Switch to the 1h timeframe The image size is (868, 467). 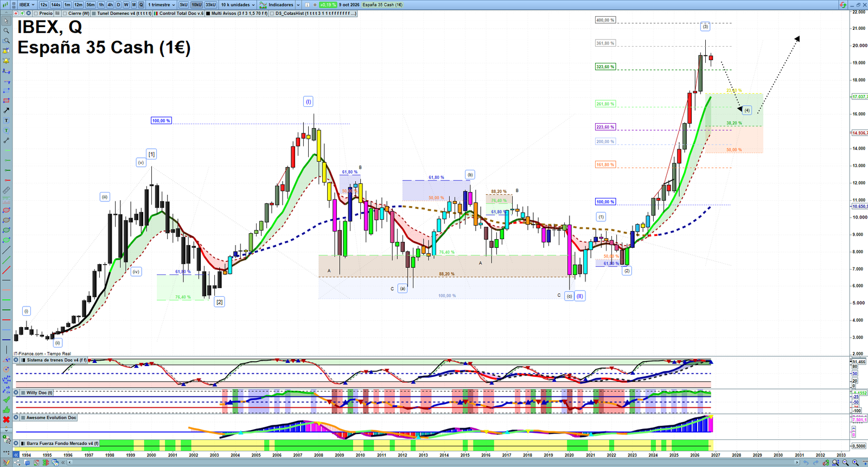pos(101,4)
